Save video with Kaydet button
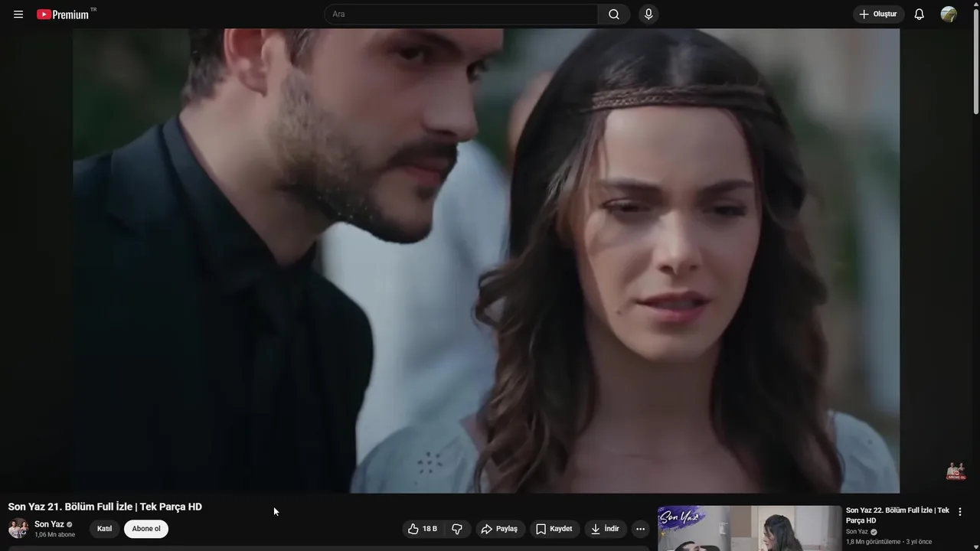Screen dimensions: 980x551 [554, 529]
